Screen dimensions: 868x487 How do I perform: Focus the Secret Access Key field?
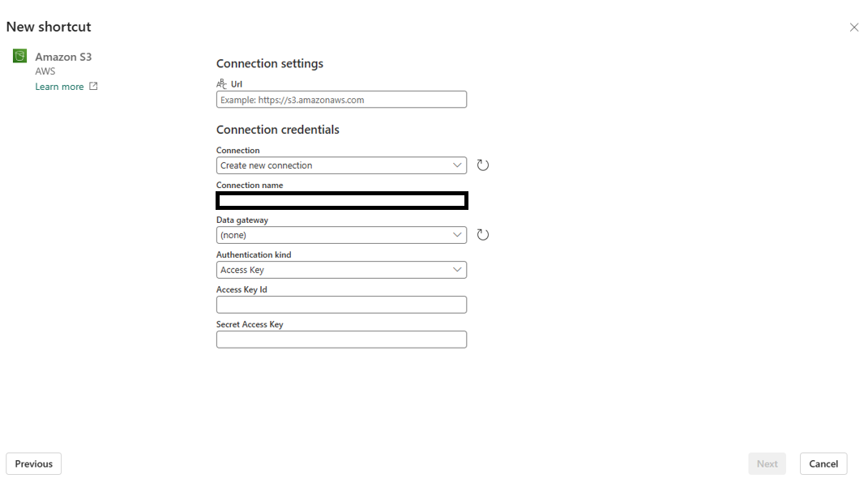click(341, 340)
